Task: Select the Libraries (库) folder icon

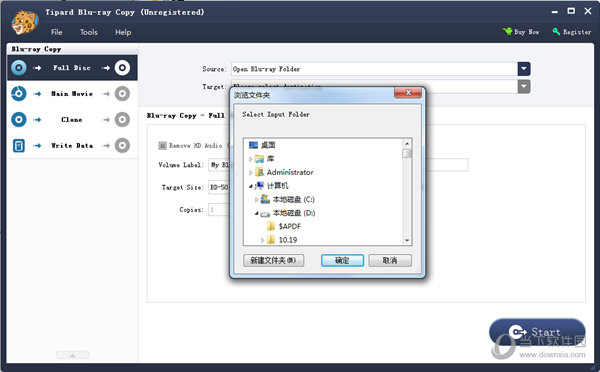Action: click(x=259, y=158)
